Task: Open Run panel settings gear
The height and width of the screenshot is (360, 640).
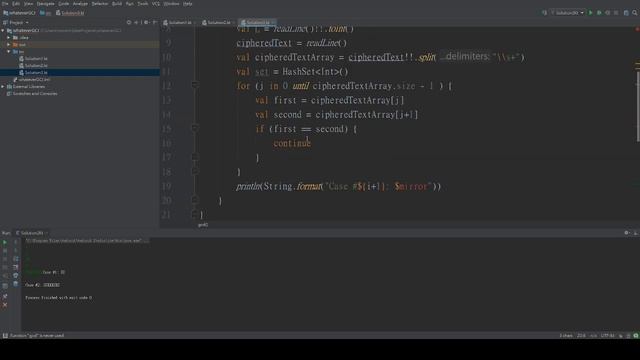Action: coord(627,233)
